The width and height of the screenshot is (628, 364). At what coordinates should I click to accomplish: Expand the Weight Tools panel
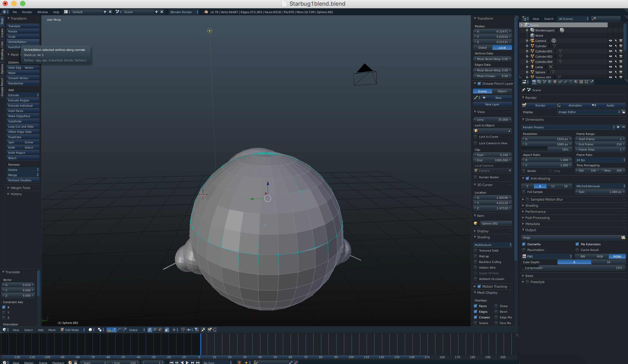point(20,188)
